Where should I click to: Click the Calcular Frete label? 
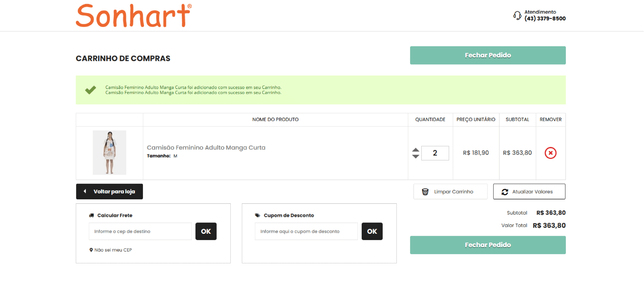pyautogui.click(x=115, y=215)
